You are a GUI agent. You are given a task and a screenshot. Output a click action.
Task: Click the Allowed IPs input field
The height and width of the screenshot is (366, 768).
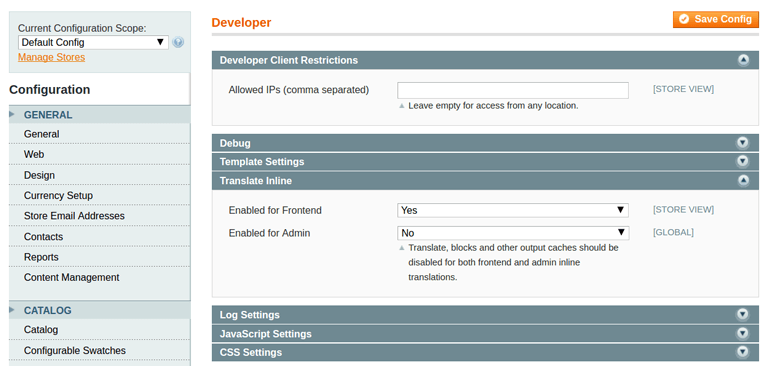click(x=513, y=91)
